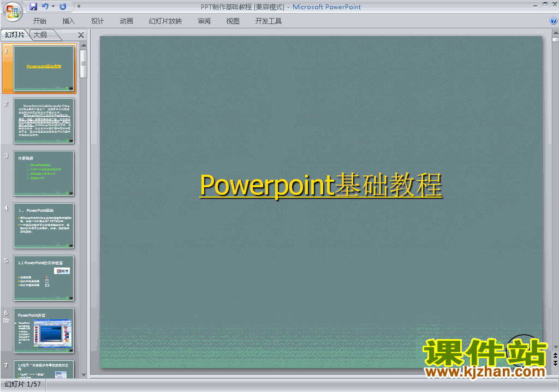Open the 开发工具 ribbon tab
The image size is (559, 392).
(x=269, y=21)
